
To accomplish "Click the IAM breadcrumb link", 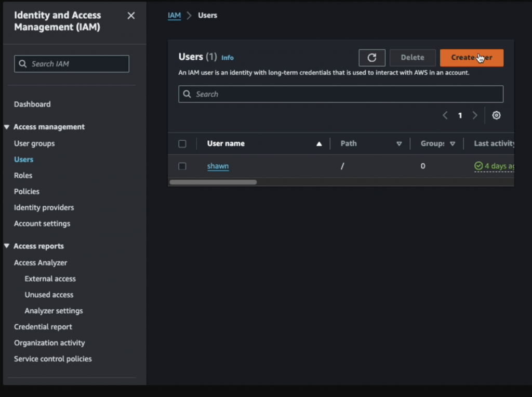I will (x=175, y=16).
